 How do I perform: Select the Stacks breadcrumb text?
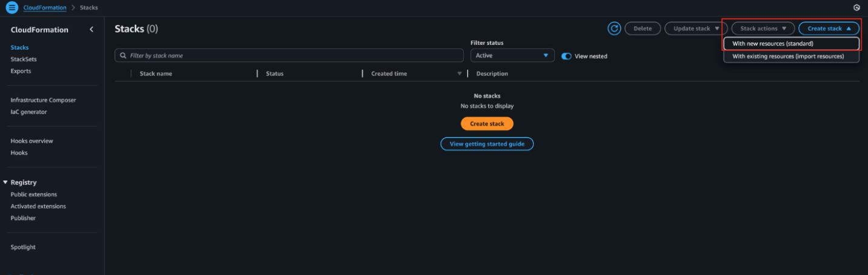click(x=88, y=8)
